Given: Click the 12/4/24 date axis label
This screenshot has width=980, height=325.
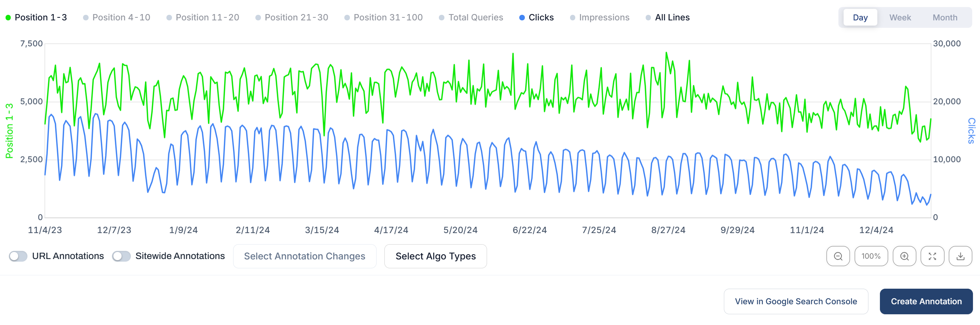Looking at the screenshot, I should (876, 230).
